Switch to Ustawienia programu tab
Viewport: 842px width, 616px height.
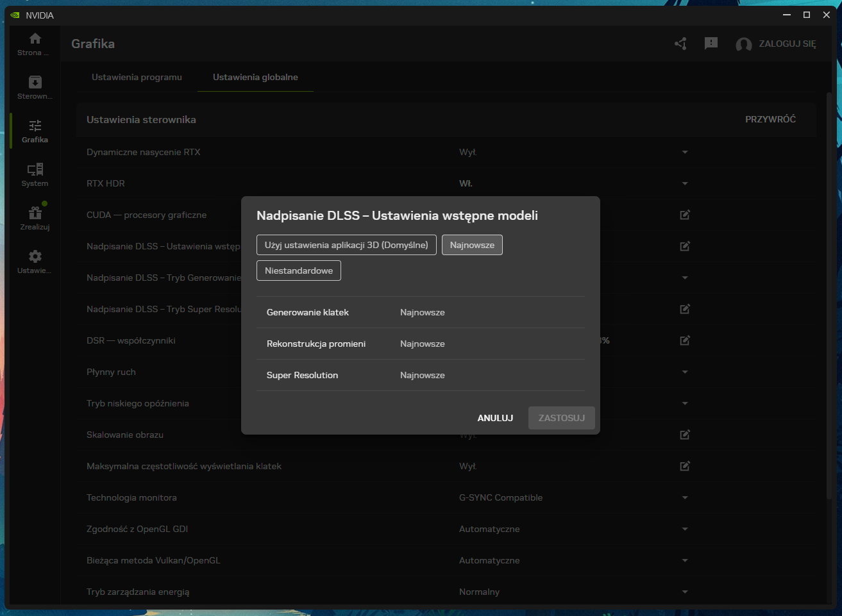(137, 77)
